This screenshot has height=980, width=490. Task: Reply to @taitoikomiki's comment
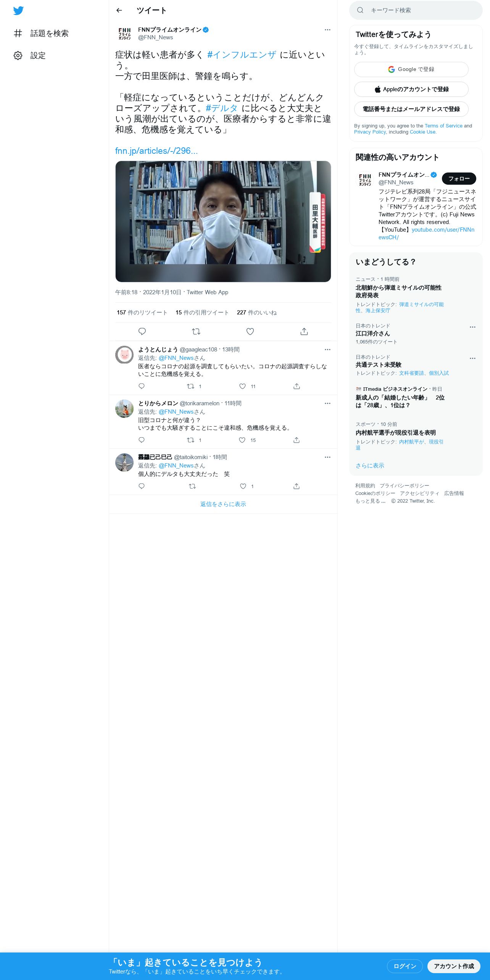click(142, 486)
